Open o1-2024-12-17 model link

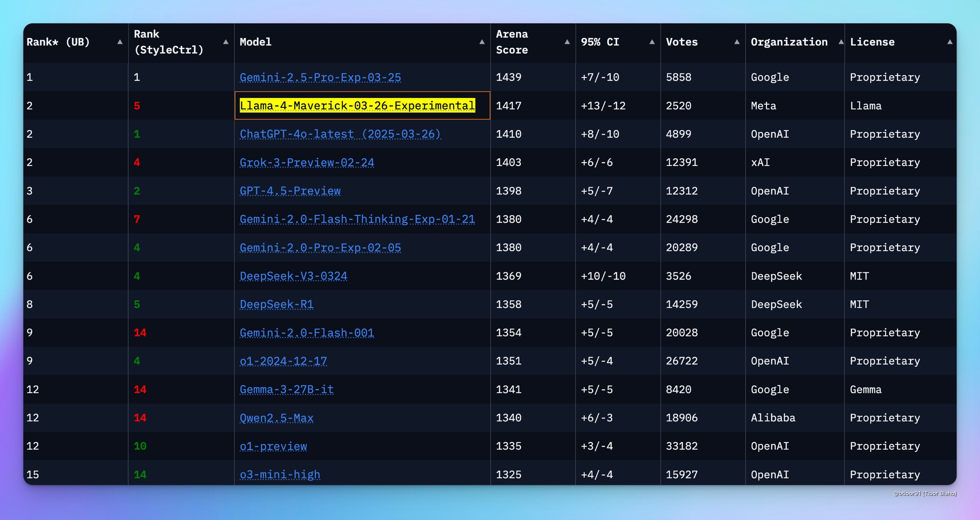283,361
